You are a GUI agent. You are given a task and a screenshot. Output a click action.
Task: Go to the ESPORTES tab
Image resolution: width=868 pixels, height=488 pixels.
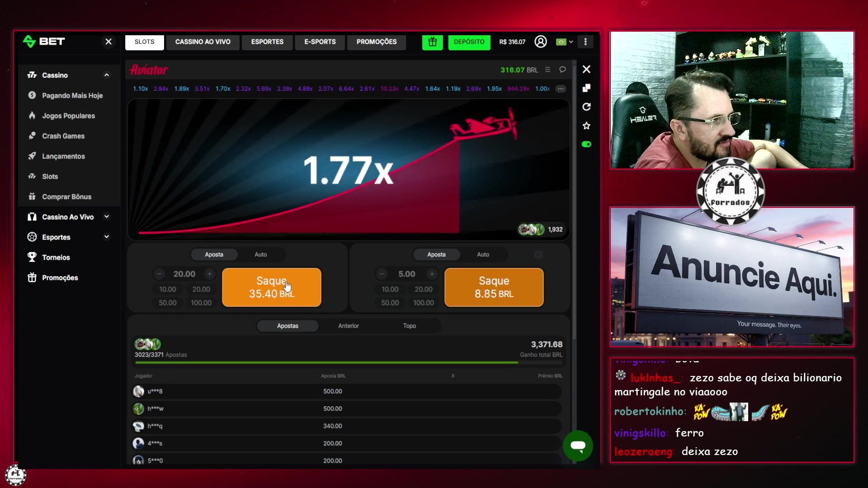pyautogui.click(x=267, y=42)
